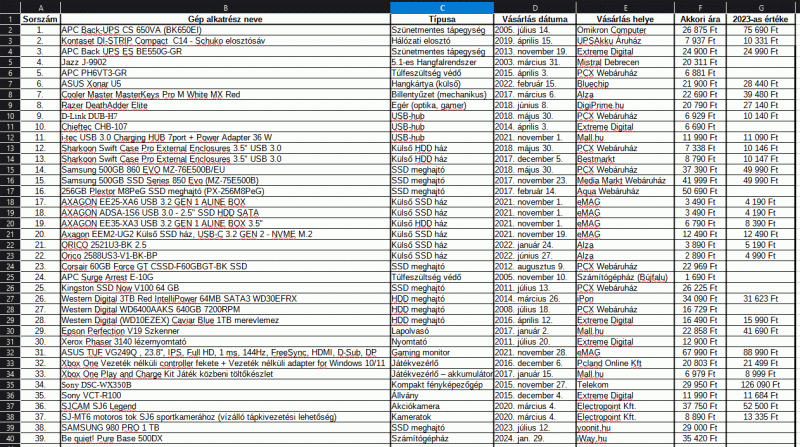This screenshot has height=447, width=800.
Task: Select column G header
Action: click(x=760, y=8)
